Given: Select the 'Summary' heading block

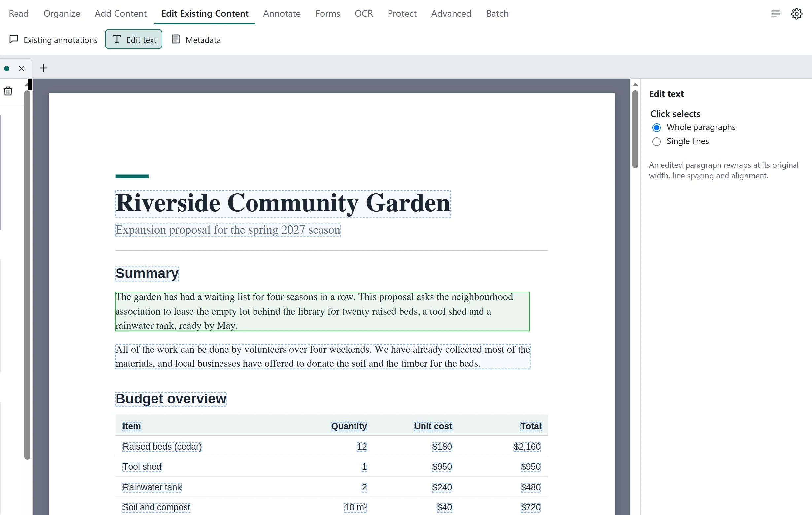Looking at the screenshot, I should pyautogui.click(x=147, y=274).
